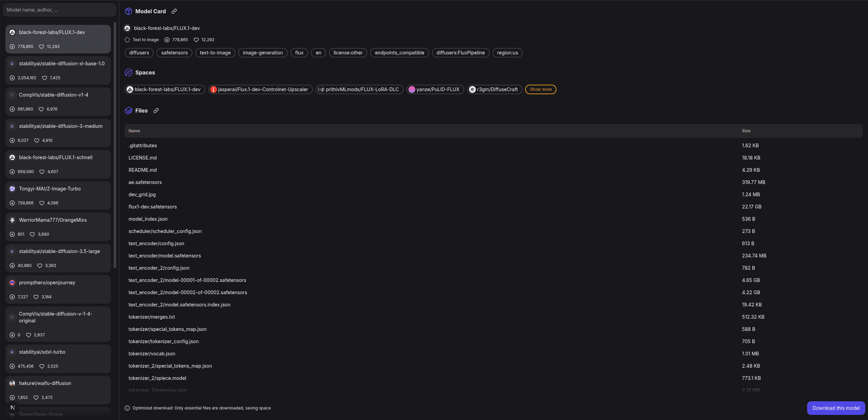Click the black-forest-labs avatar in model card

(x=127, y=28)
